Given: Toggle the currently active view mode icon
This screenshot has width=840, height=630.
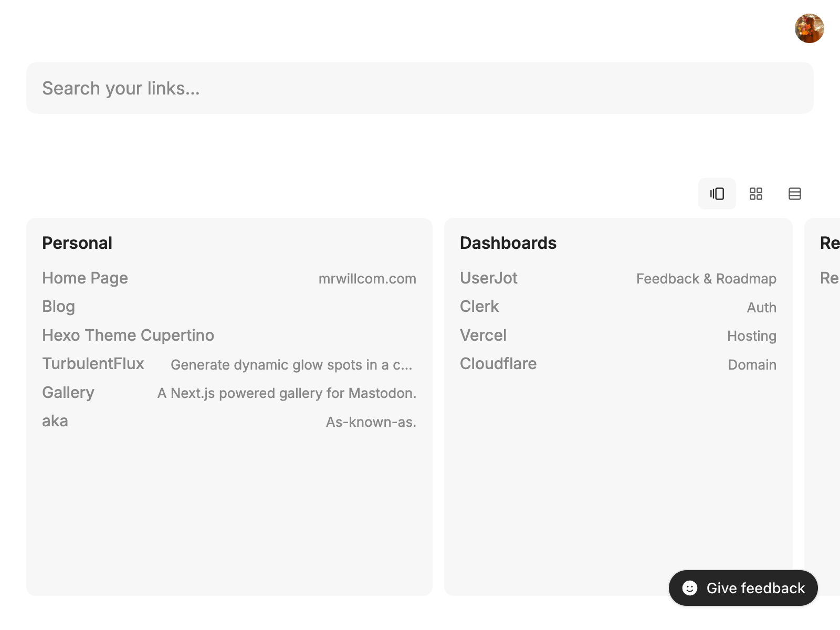Looking at the screenshot, I should [x=717, y=194].
